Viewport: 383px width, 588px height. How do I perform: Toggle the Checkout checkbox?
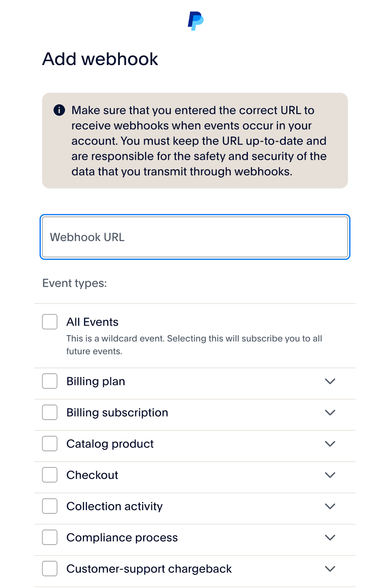[50, 475]
